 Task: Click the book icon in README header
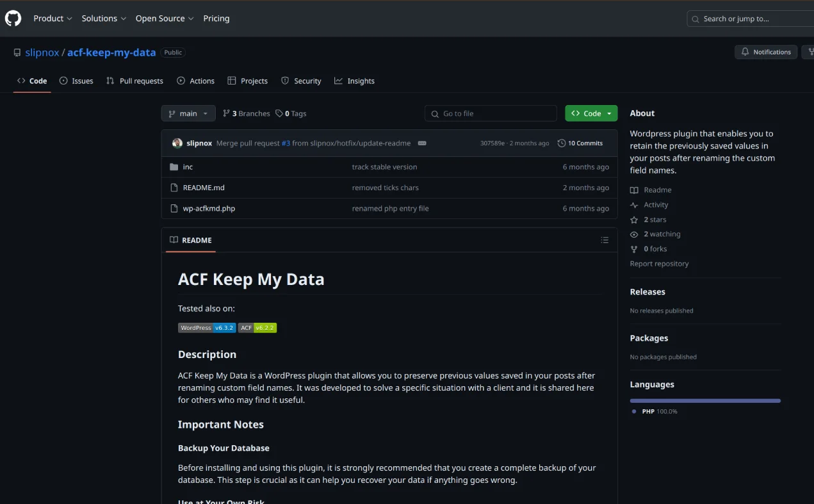tap(174, 240)
